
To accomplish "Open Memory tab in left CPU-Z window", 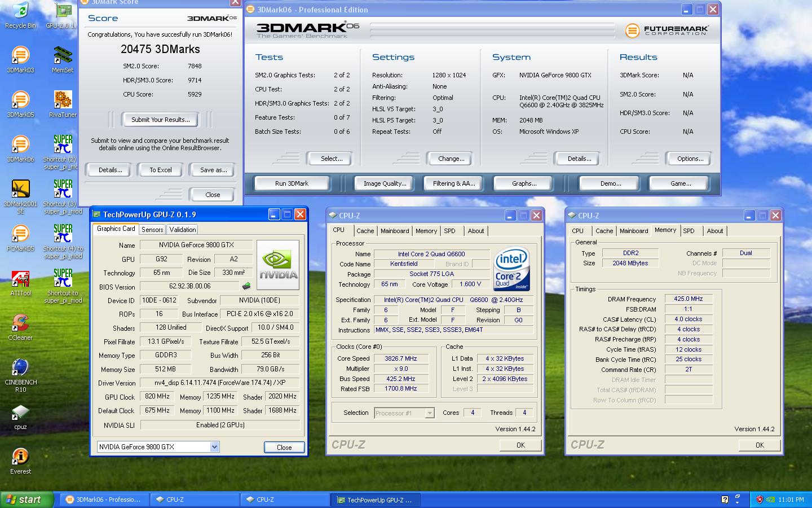I will [426, 231].
